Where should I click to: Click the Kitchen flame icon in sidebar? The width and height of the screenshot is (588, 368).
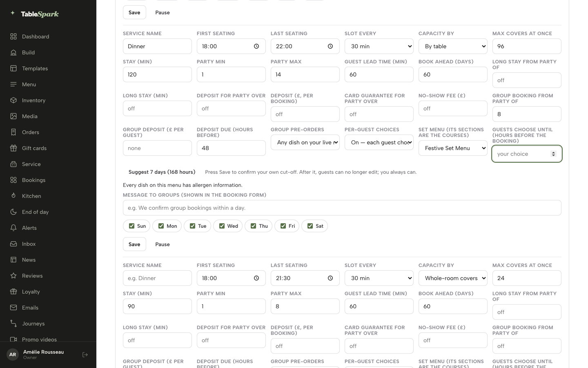(x=13, y=196)
